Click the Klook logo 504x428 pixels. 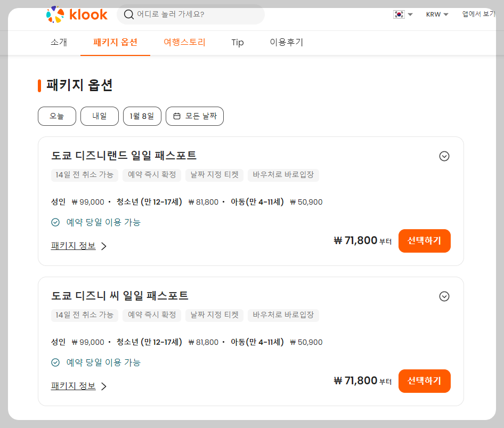tap(77, 14)
